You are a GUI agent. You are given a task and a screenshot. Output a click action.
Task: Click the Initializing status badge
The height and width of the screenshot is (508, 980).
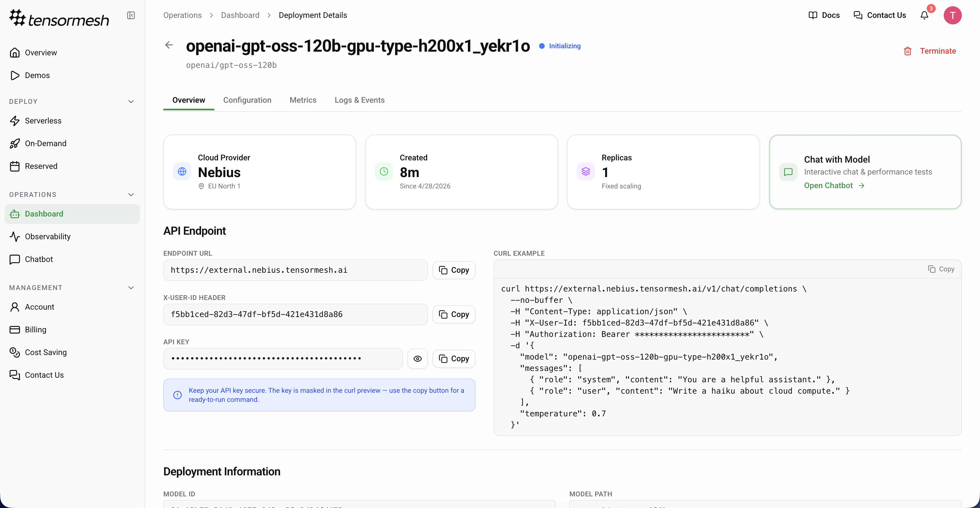click(560, 46)
